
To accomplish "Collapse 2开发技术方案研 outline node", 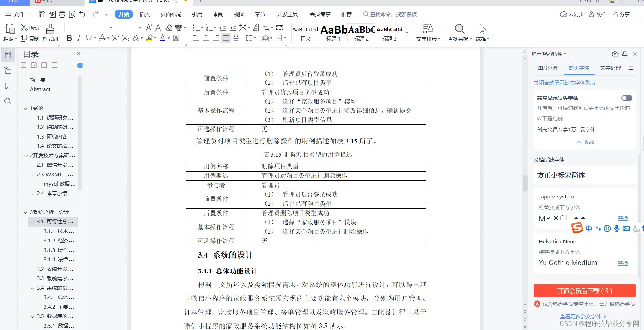I will click(x=25, y=156).
